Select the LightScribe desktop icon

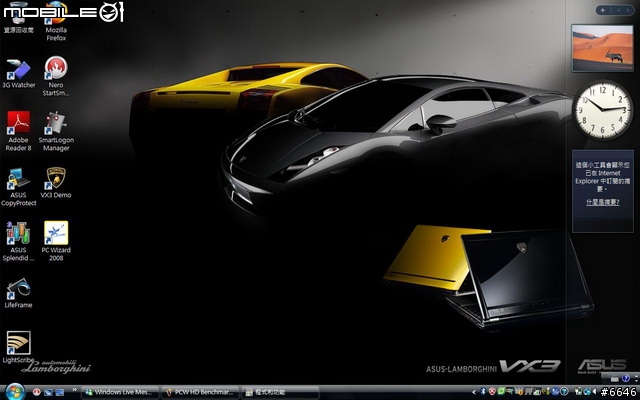[x=18, y=348]
